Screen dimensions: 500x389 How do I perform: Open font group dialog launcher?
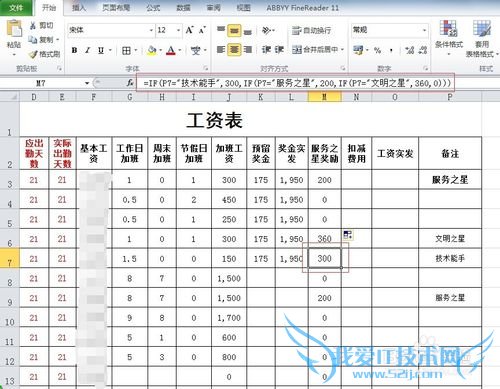tap(206, 68)
